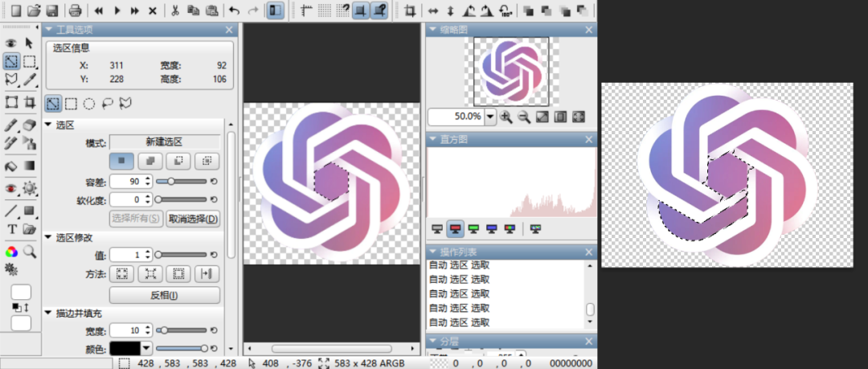Reset the 容差 value with circular arrow

(214, 181)
